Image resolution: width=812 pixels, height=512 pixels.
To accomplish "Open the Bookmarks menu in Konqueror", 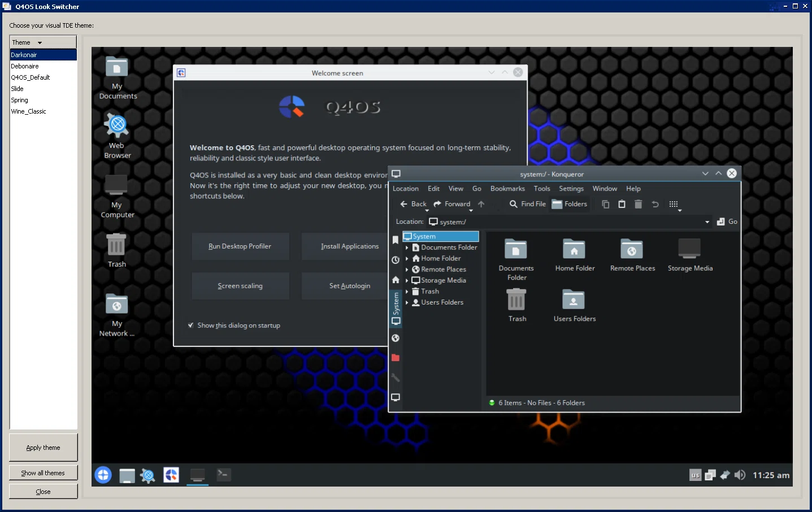I will (x=507, y=189).
